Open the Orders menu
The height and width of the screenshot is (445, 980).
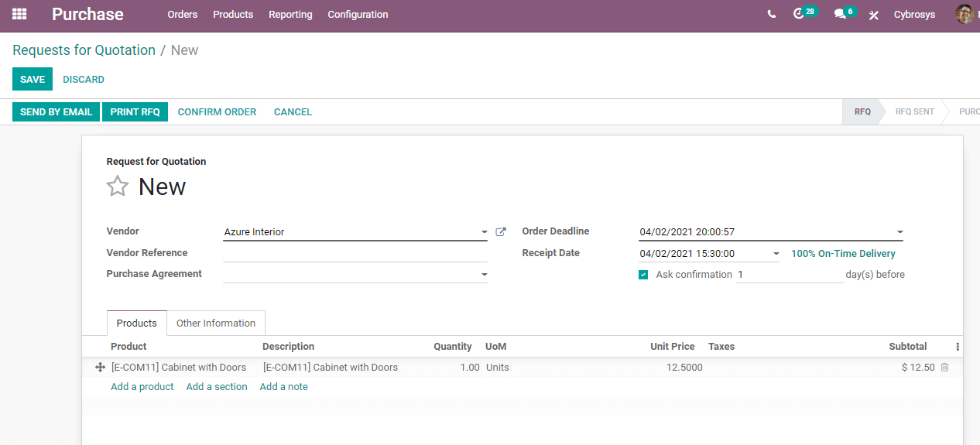183,15
